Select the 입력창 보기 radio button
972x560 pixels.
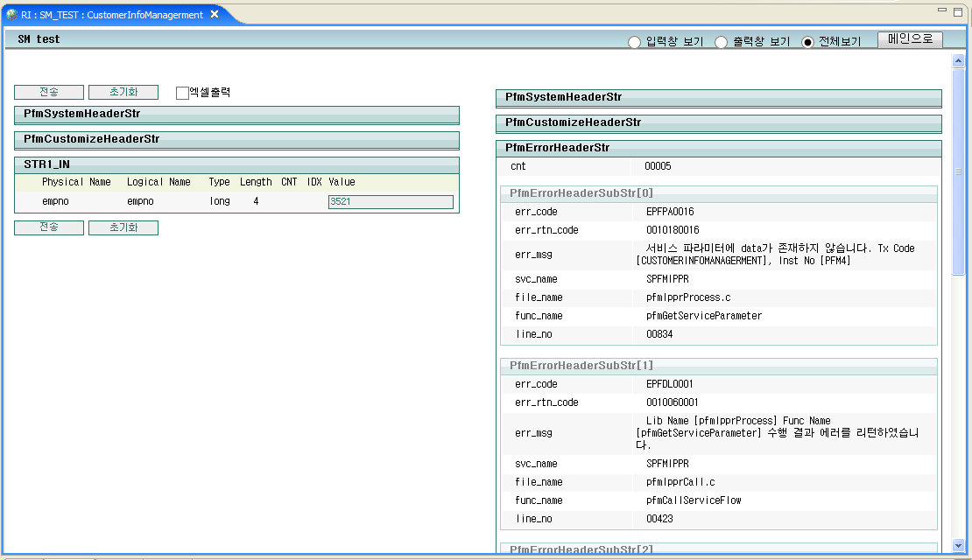(633, 41)
